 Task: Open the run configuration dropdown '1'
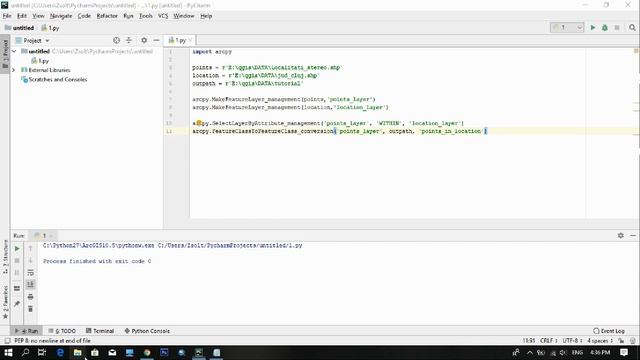[x=567, y=27]
